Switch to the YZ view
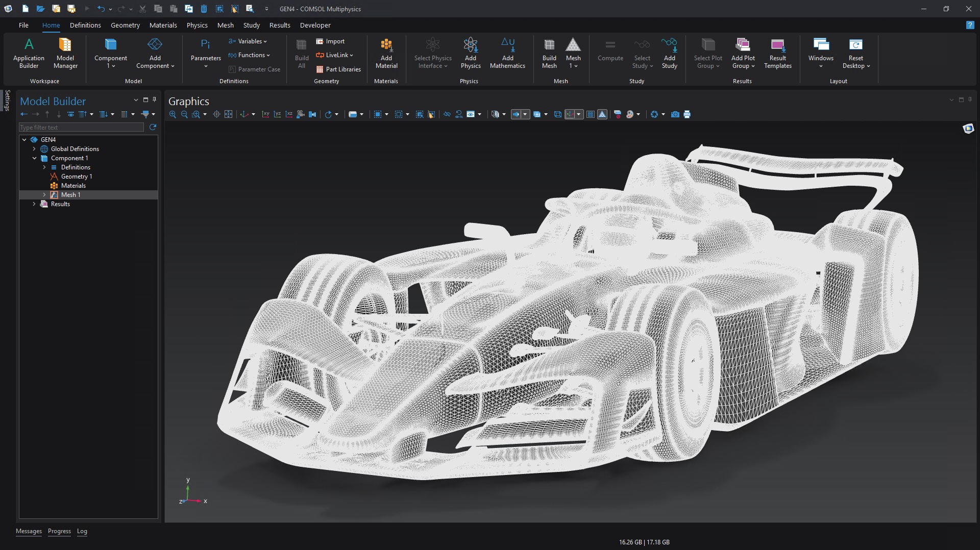 277,114
